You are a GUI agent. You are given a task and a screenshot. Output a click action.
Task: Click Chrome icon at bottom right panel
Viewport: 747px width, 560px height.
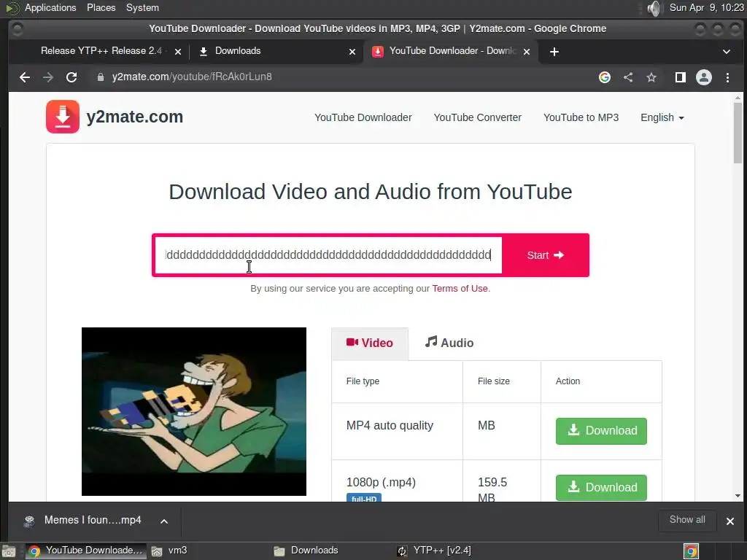691,551
